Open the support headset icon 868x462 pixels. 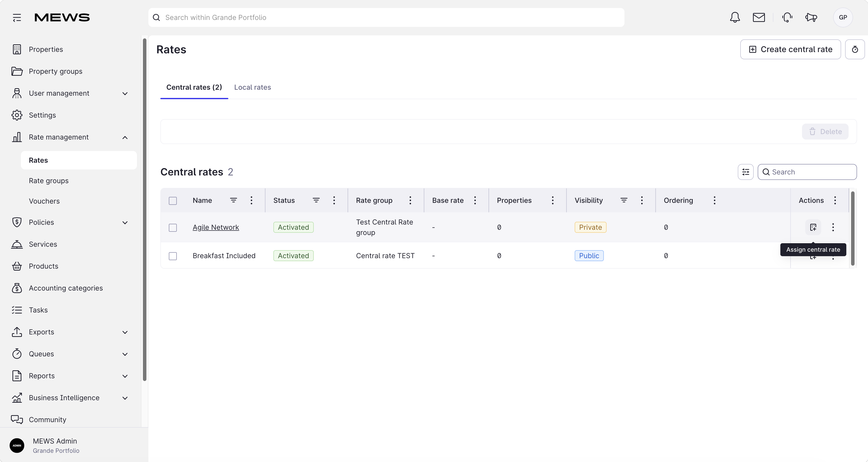click(787, 17)
